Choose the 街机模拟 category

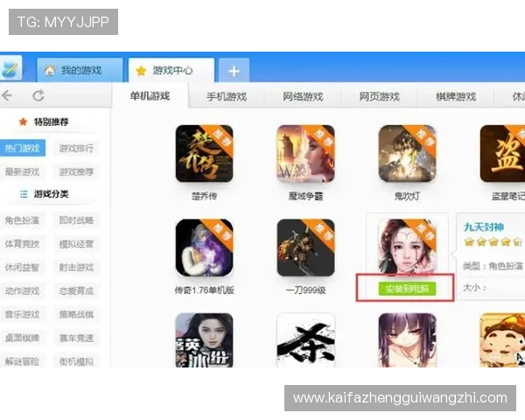(76, 361)
